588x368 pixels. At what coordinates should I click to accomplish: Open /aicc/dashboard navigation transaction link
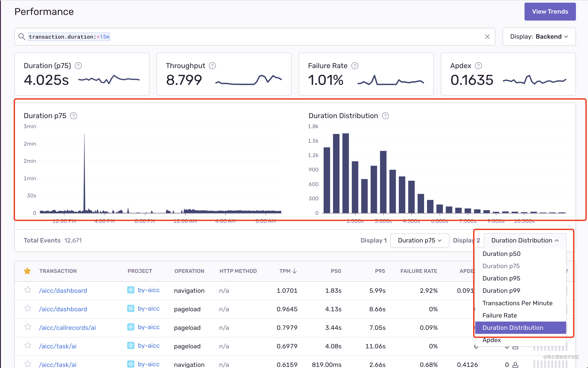click(63, 291)
